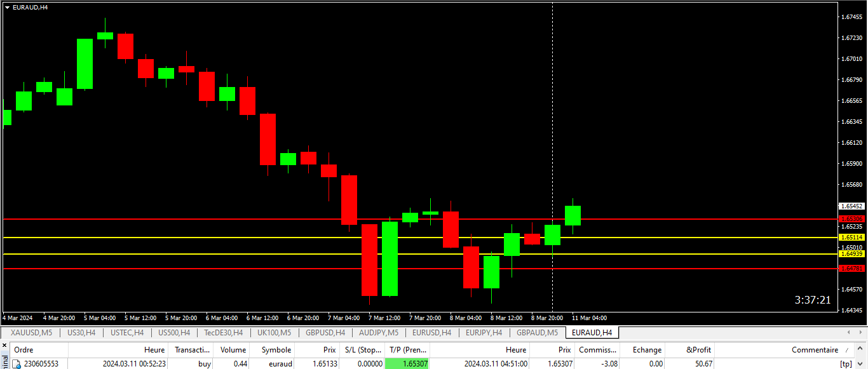Select the yellow line label 1.65114
Viewport: 868px width, 369px height.
851,237
